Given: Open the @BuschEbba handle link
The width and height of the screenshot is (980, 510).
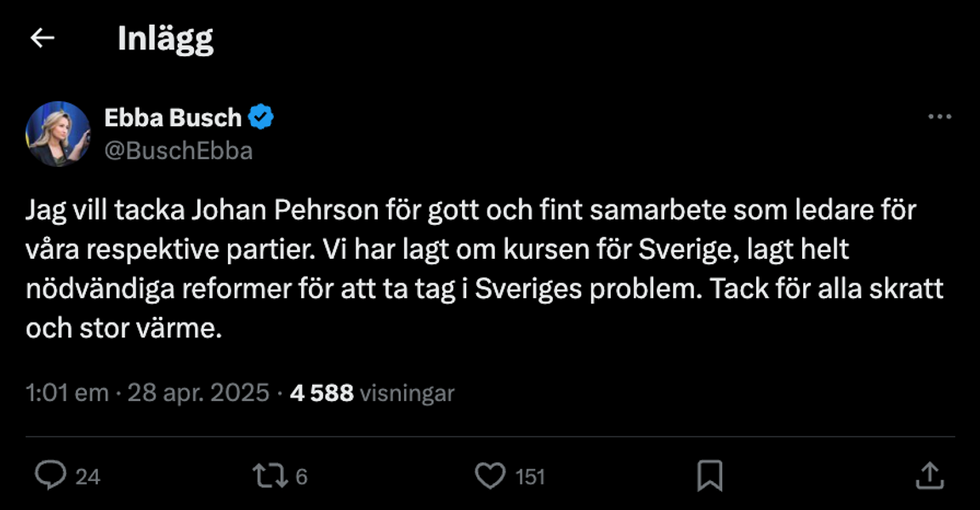Looking at the screenshot, I should pos(178,151).
